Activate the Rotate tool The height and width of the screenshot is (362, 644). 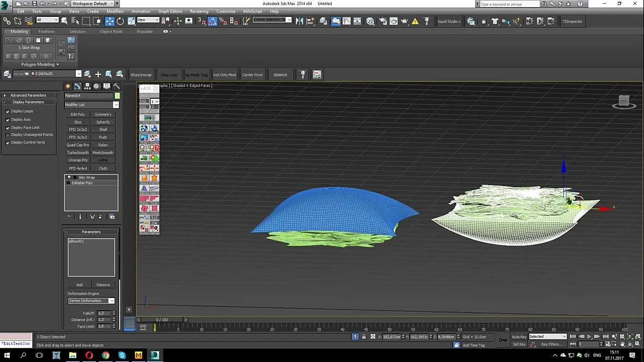(x=120, y=21)
